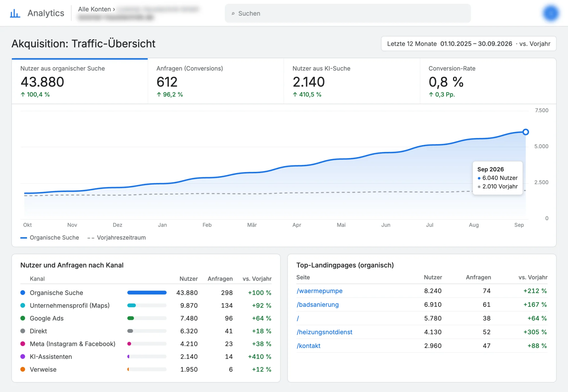Click the Akquisition: Traffic-Übersicht page title
Viewport: 568px width, 392px height.
point(83,44)
